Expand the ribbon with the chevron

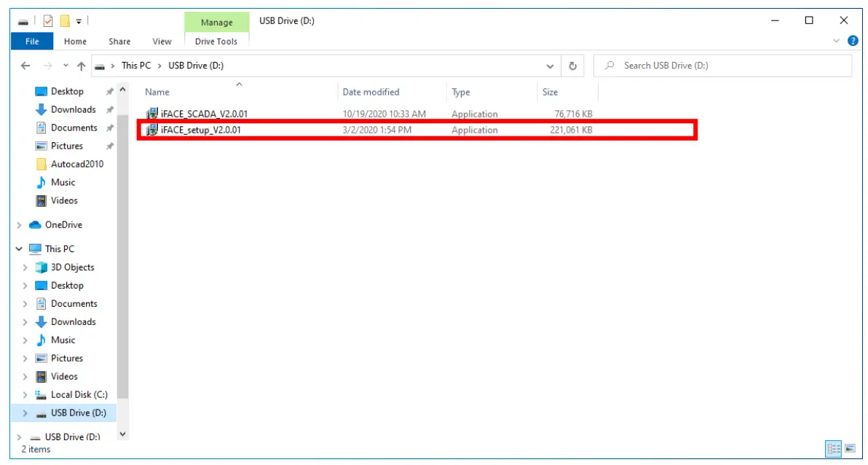837,41
